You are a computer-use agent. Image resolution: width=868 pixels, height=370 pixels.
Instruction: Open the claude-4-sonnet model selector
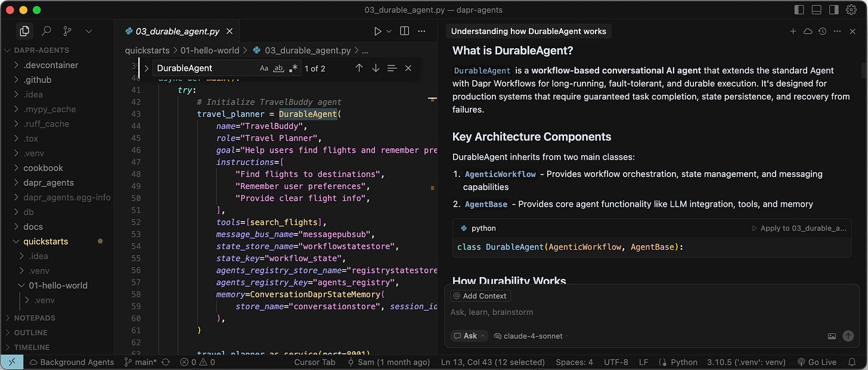(x=532, y=336)
